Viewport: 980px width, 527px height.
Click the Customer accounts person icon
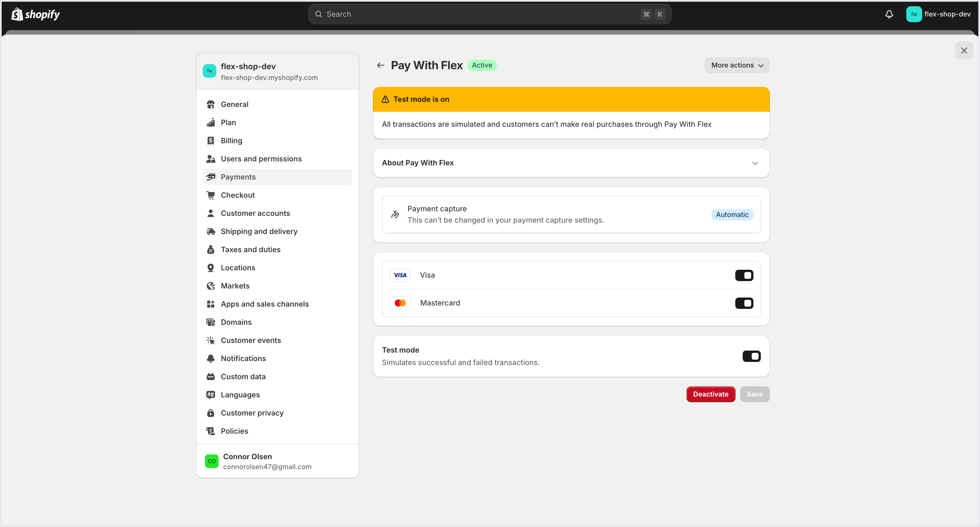[x=210, y=214]
